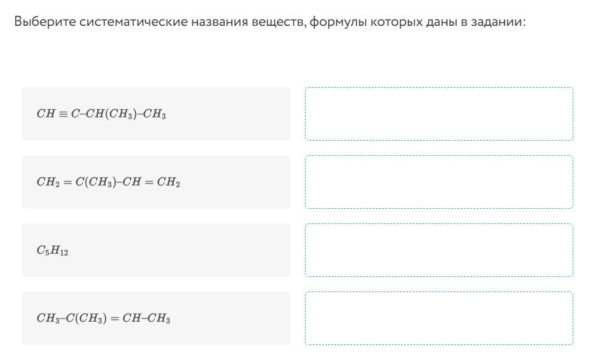Choose a name for pentane in third dashed box

(439, 250)
